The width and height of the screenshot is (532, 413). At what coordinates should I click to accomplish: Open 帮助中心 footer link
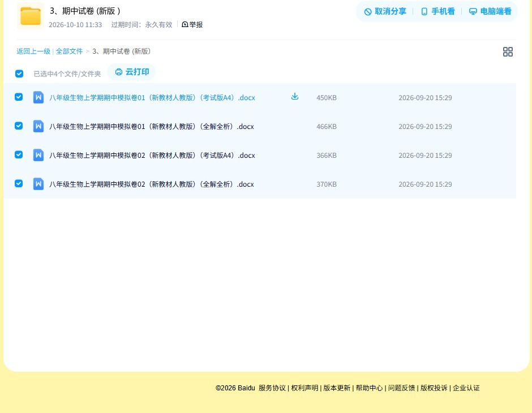(x=369, y=388)
